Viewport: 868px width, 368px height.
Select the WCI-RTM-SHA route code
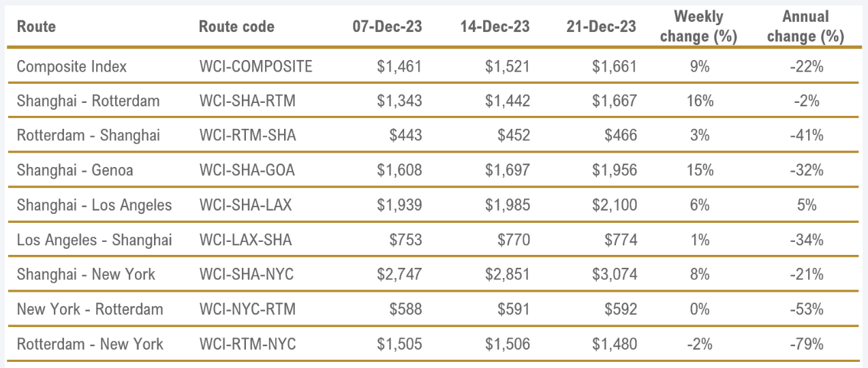(247, 136)
